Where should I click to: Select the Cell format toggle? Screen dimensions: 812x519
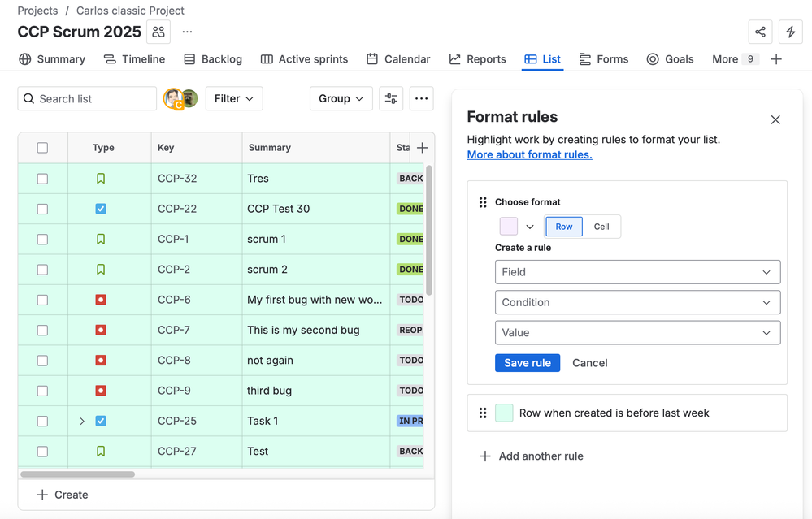click(601, 227)
